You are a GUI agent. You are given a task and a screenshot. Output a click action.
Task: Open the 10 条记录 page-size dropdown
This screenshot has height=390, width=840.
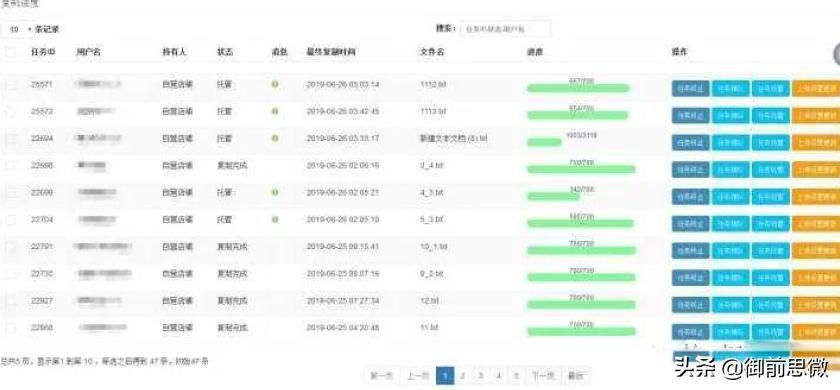tap(17, 29)
